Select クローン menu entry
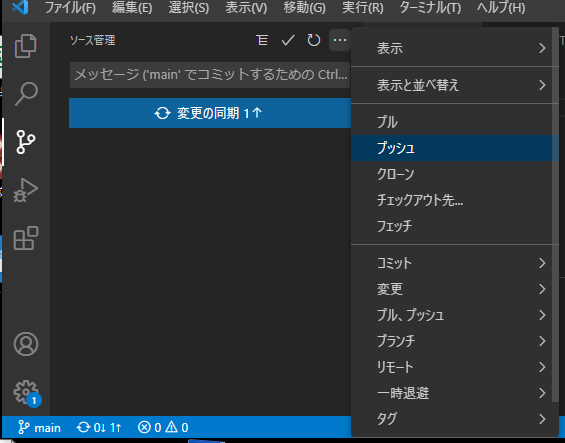Image resolution: width=565 pixels, height=443 pixels. coord(452,174)
